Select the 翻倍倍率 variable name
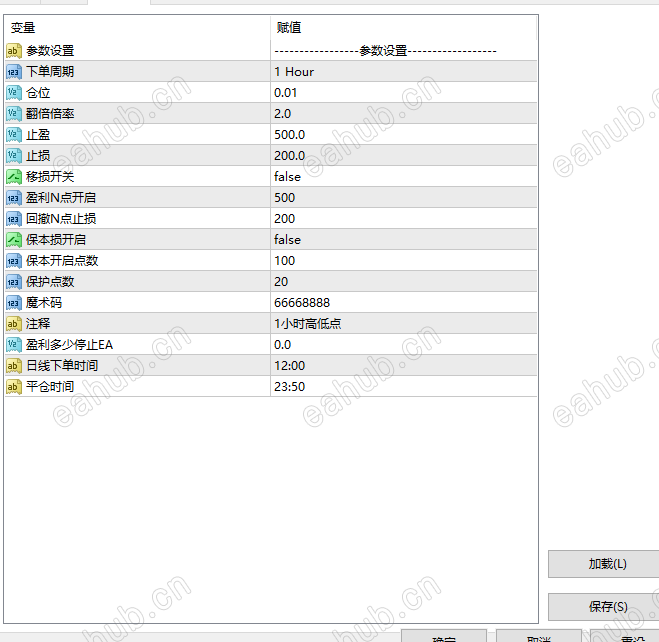Screen dimensions: 659x642 pos(50,113)
